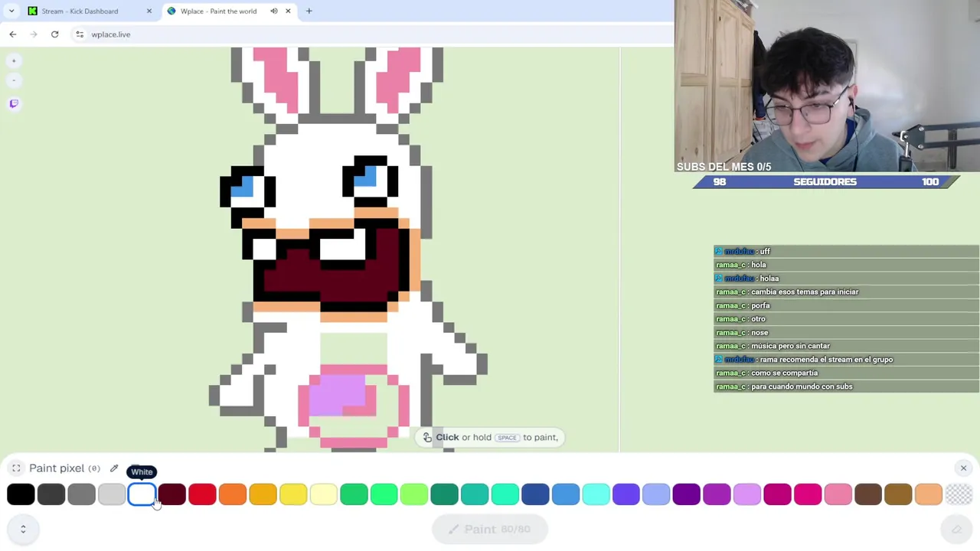Pick the white color swatch
The height and width of the screenshot is (551, 980).
coord(142,494)
